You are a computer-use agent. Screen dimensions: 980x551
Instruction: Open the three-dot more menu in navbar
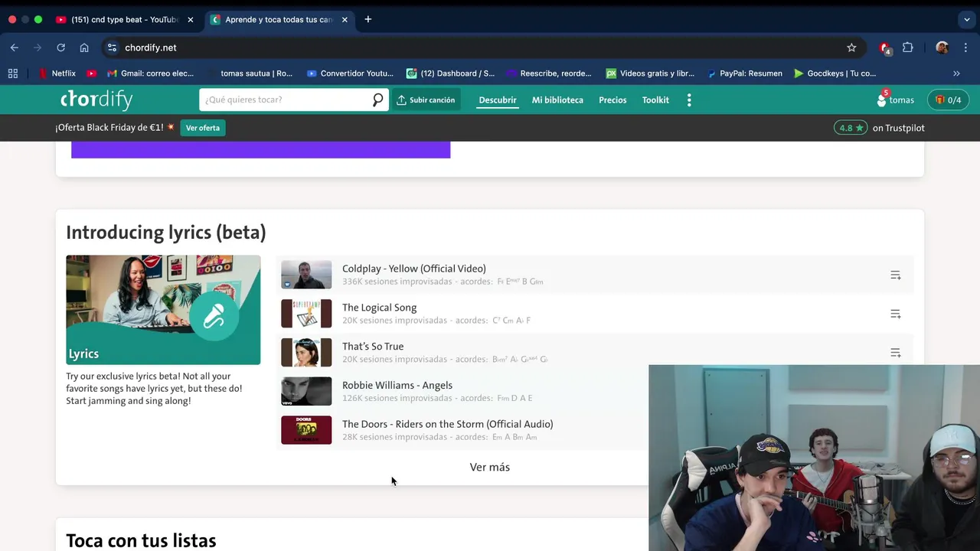(689, 100)
